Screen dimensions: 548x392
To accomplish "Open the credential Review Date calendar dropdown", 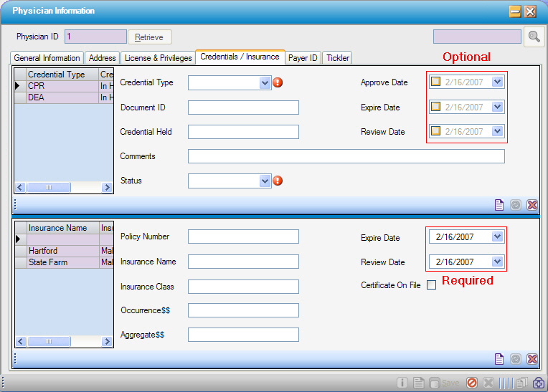I will [x=497, y=131].
